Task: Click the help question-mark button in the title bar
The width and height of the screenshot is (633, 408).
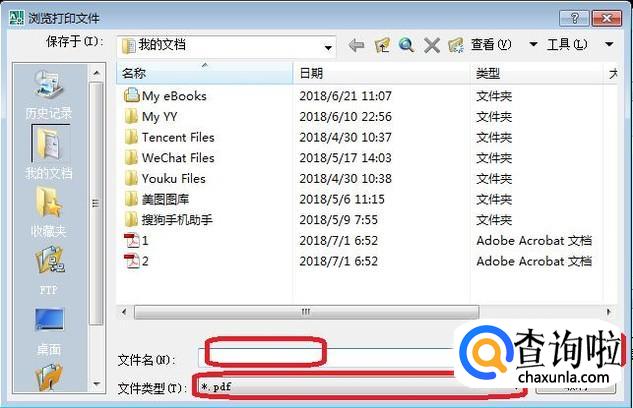Action: click(574, 18)
